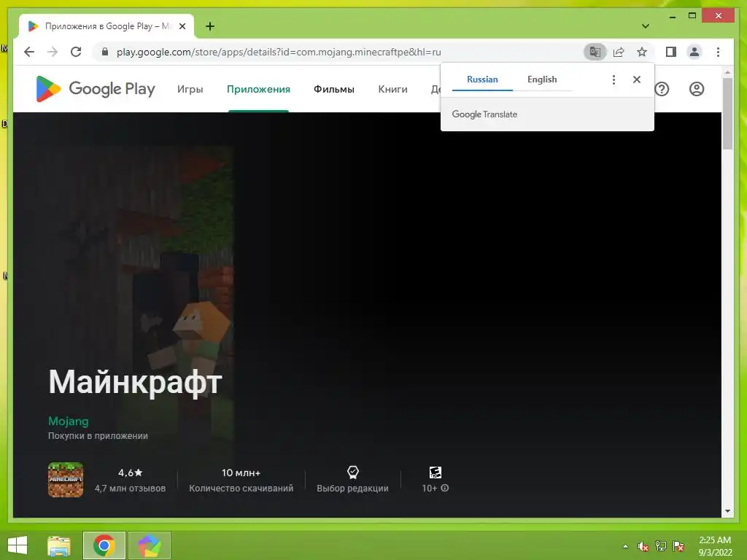Open Google Play account icon
Screen dimensions: 747x560
697,89
